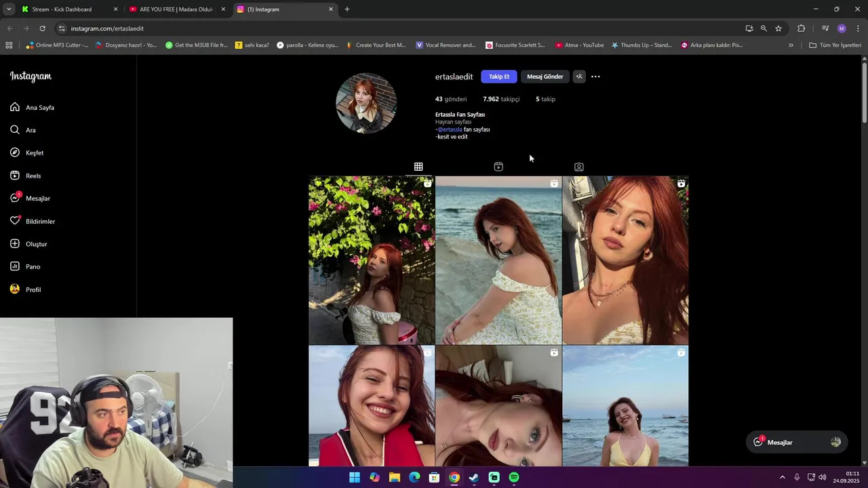Open Steam from the taskbar
Viewport: 868px width, 488px height.
point(474,477)
